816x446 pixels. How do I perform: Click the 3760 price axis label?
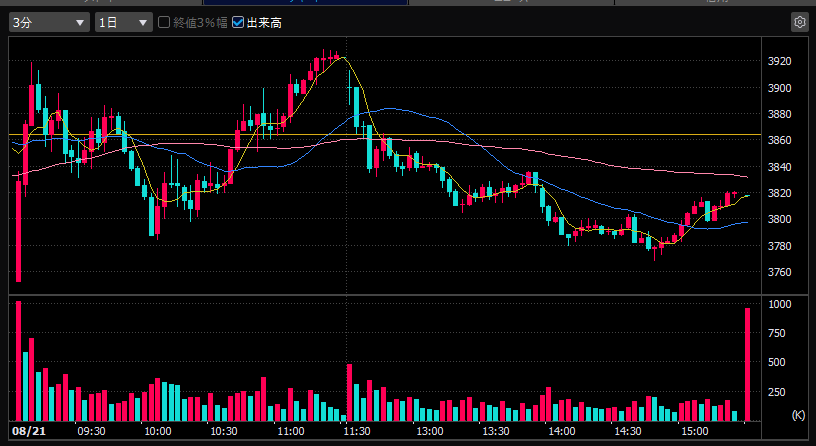click(x=779, y=272)
